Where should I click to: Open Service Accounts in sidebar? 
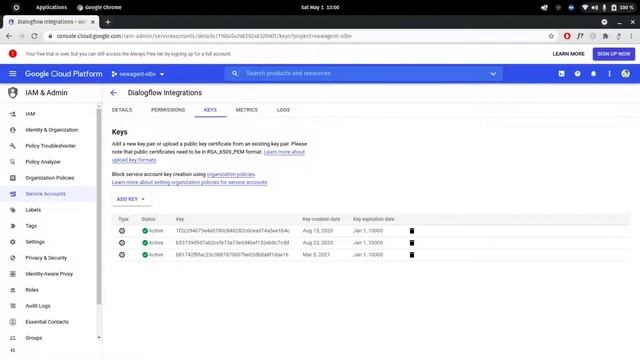tap(49, 194)
